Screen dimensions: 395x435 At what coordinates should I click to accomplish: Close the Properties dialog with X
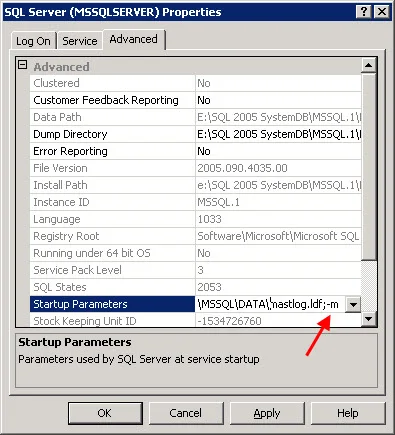click(x=382, y=12)
